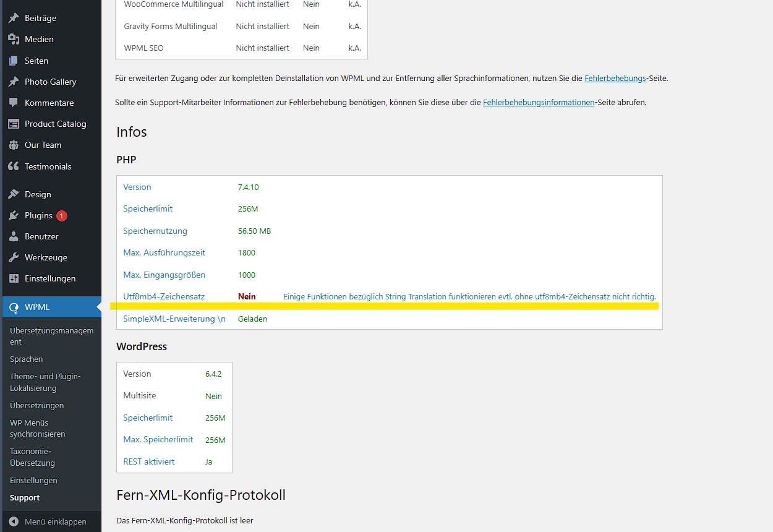Click the Product Catalog icon

click(14, 124)
